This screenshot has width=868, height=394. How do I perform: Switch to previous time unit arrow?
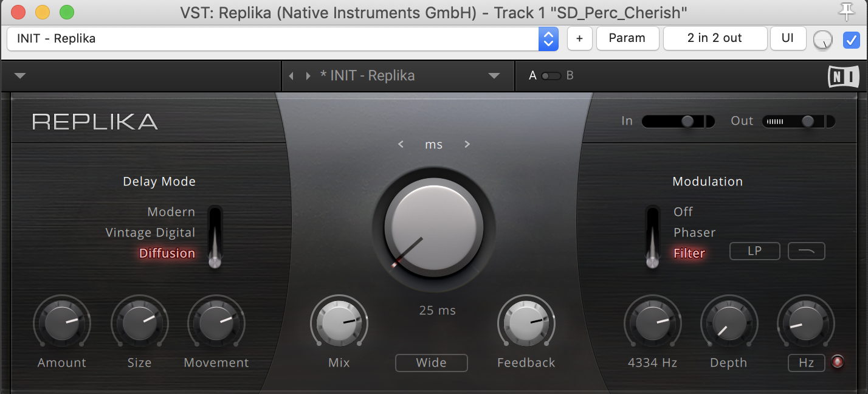tap(401, 144)
